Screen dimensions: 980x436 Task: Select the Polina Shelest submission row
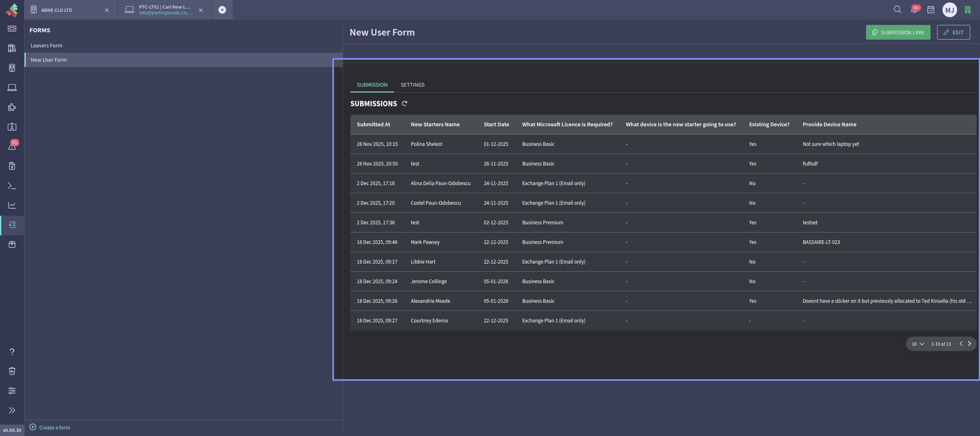coord(663,144)
